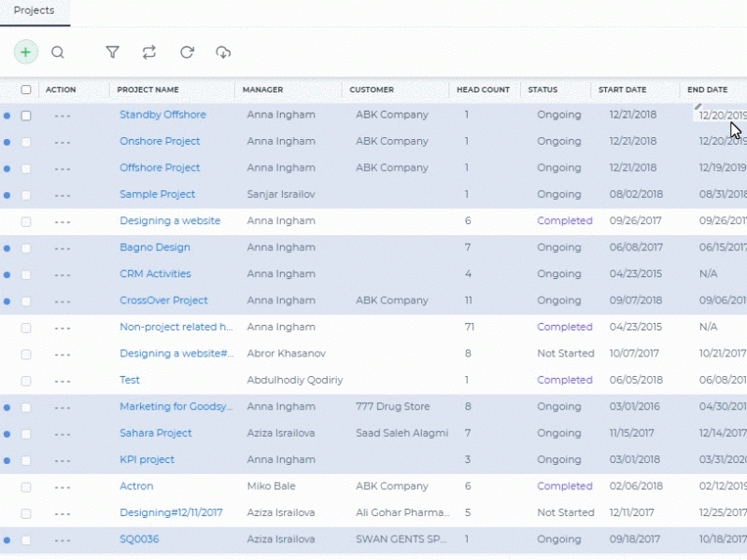Screen dimensions: 747x560
Task: Sort by the End Date column header
Action: click(707, 90)
